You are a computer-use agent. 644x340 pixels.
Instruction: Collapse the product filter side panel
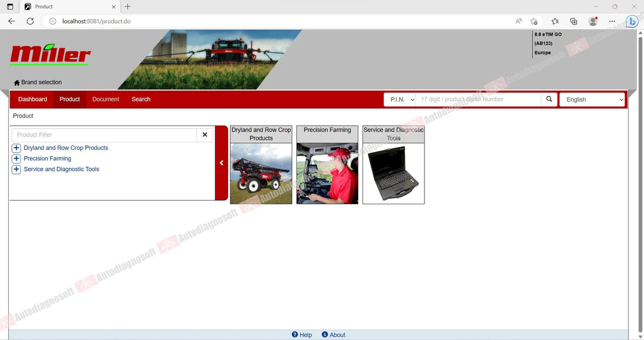(x=221, y=163)
